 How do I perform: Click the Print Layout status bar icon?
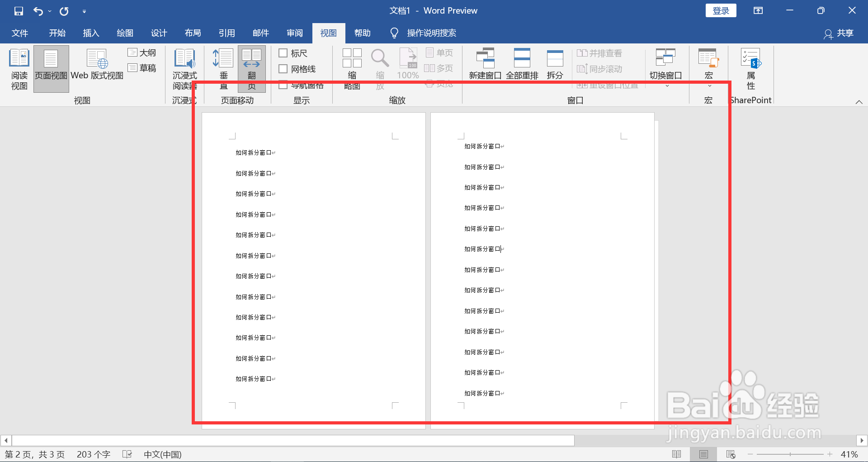click(x=703, y=454)
